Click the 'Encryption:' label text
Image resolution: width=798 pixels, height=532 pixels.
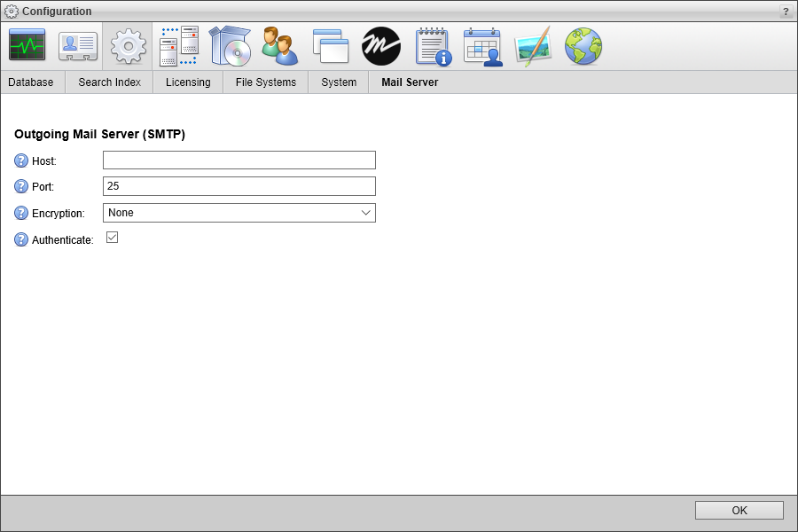pos(59,214)
